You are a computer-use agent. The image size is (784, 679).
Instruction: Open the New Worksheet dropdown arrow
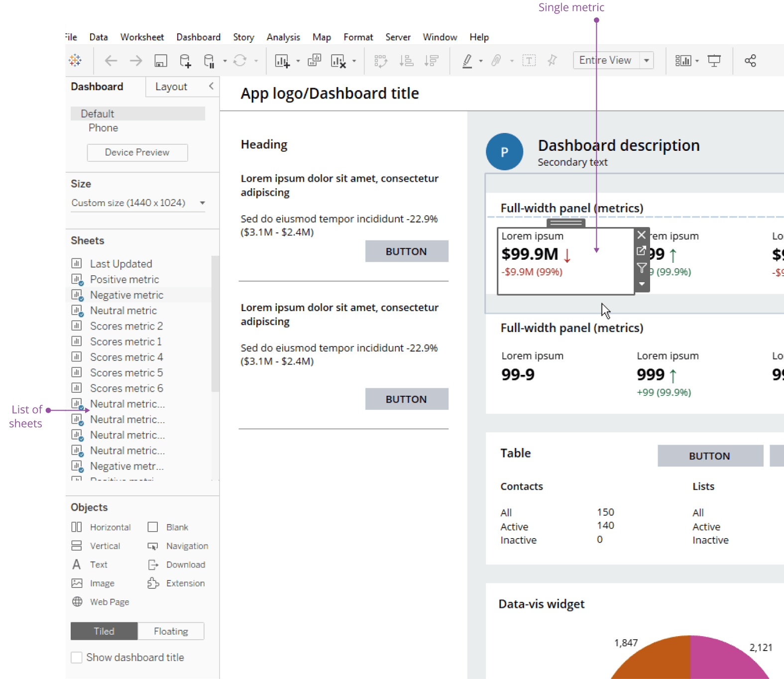click(x=298, y=61)
